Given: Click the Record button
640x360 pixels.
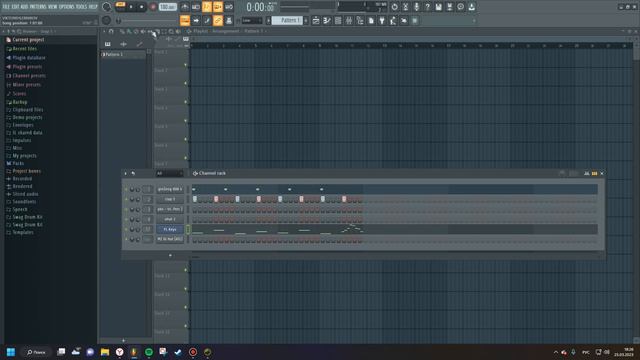Looking at the screenshot, I should 153,7.
